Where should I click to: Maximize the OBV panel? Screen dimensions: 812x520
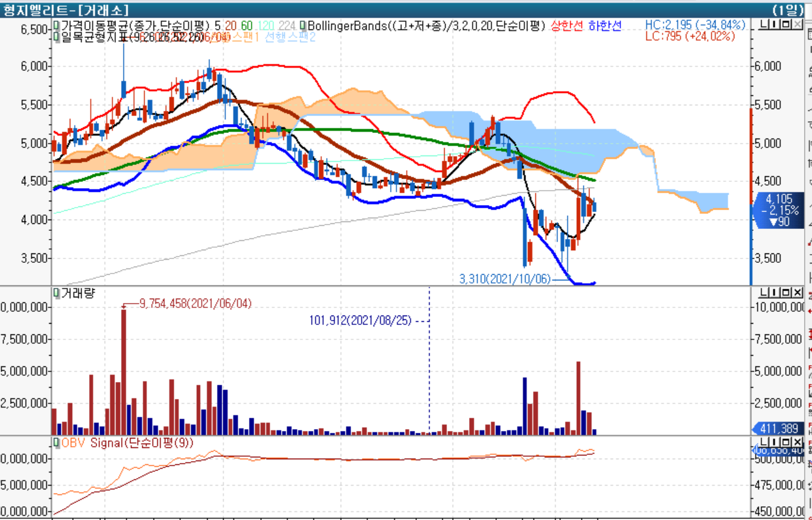pos(786,442)
